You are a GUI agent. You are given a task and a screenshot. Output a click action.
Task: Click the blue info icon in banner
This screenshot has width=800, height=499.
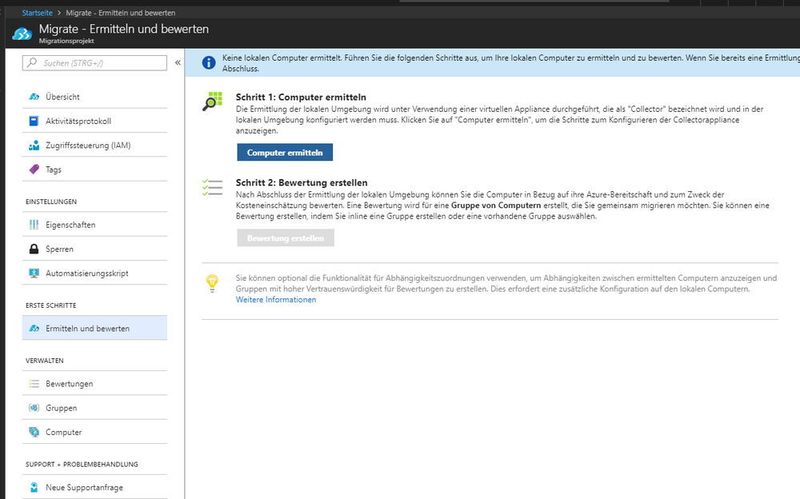click(209, 63)
